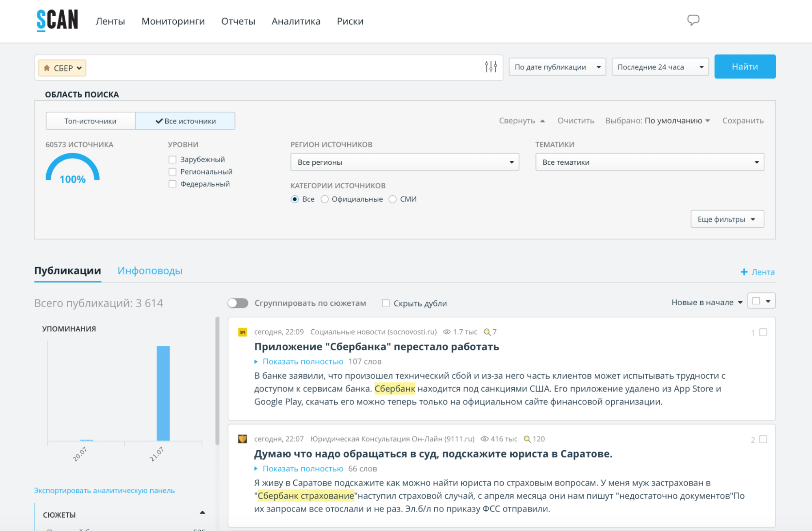Screen dimensions: 812x531
Task: Click the СБЕР tag home icon
Action: pos(47,68)
